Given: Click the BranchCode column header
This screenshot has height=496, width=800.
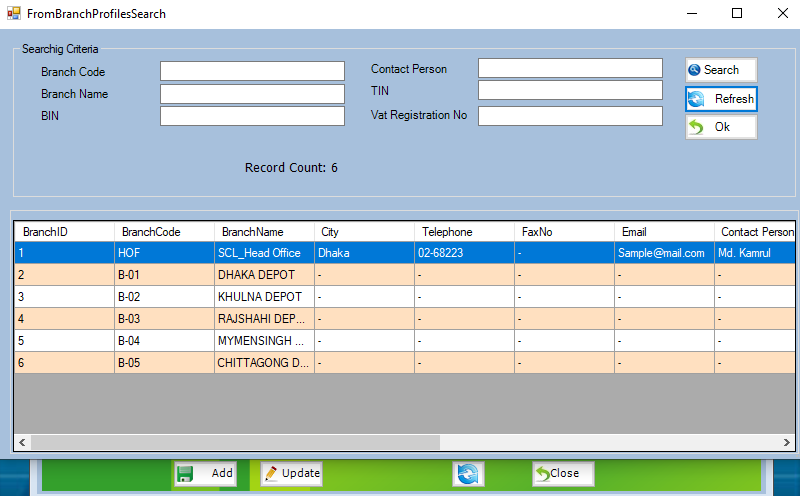Looking at the screenshot, I should point(164,232).
